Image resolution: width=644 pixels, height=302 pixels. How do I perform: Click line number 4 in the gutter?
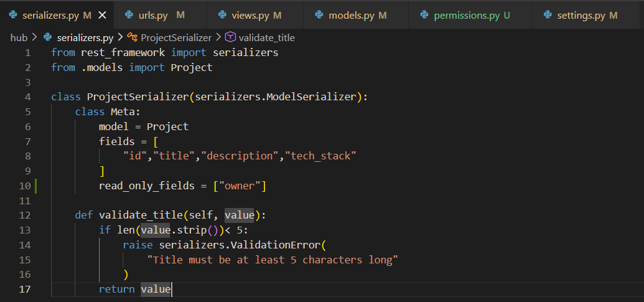click(27, 97)
